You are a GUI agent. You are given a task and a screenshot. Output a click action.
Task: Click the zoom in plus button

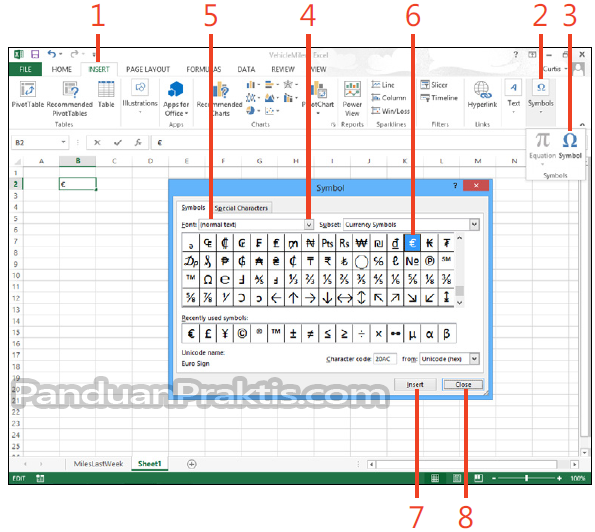tap(559, 478)
